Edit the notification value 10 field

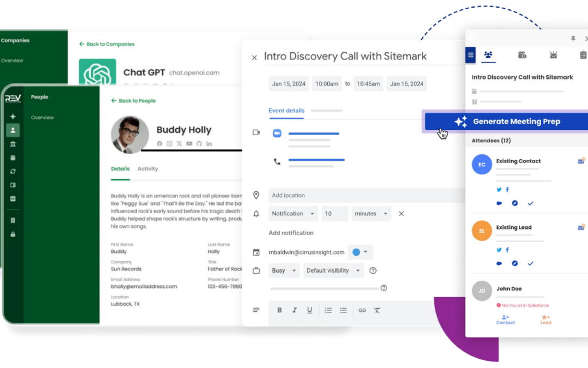pyautogui.click(x=334, y=213)
